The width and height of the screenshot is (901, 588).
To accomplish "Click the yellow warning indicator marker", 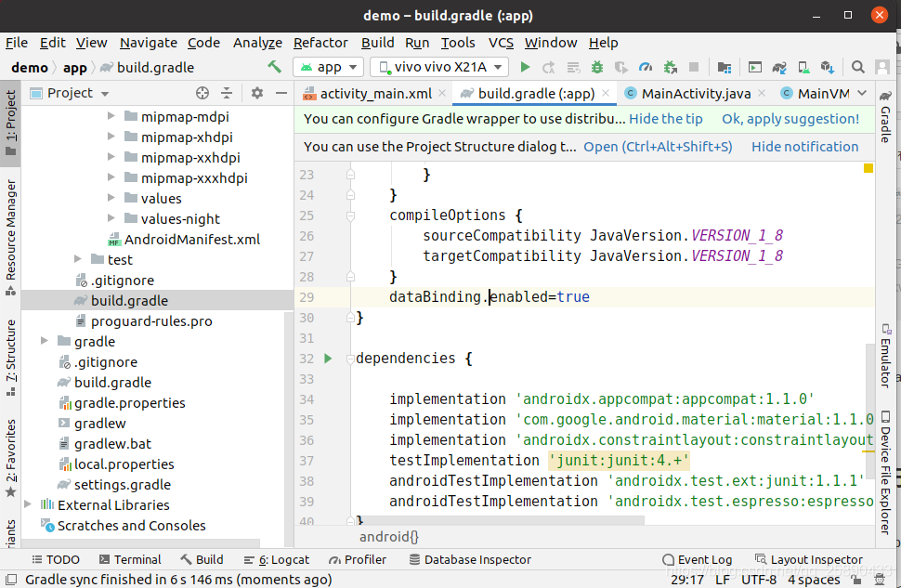I will (x=868, y=168).
